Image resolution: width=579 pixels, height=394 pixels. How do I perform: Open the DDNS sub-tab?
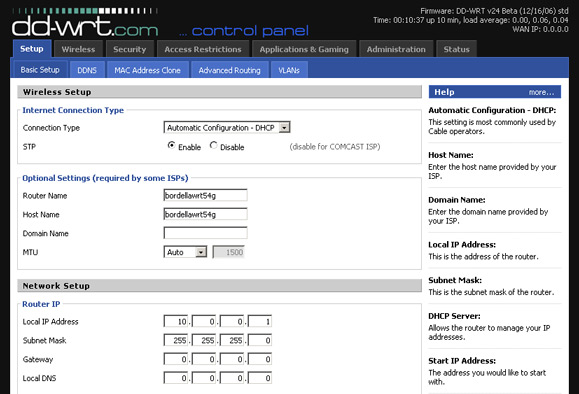pyautogui.click(x=87, y=70)
